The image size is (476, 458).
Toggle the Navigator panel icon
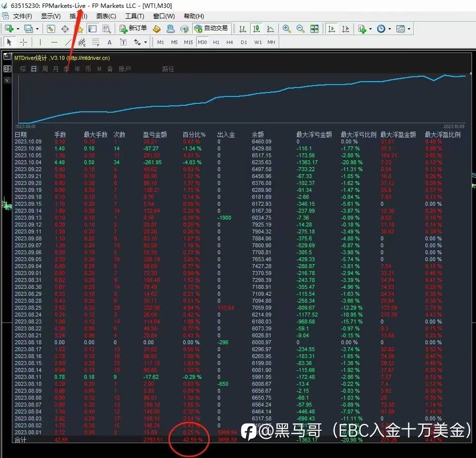tap(92, 29)
